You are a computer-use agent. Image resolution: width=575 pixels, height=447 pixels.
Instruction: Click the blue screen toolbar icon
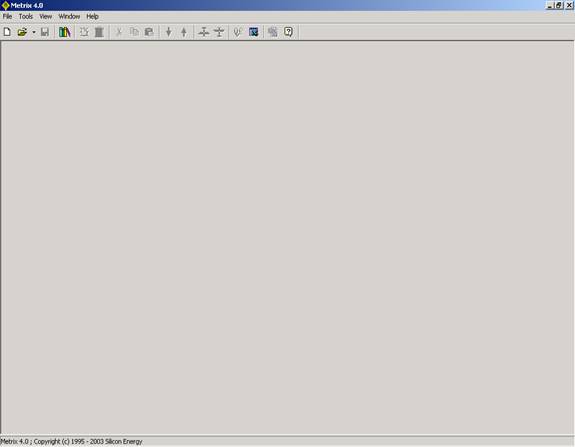[253, 32]
